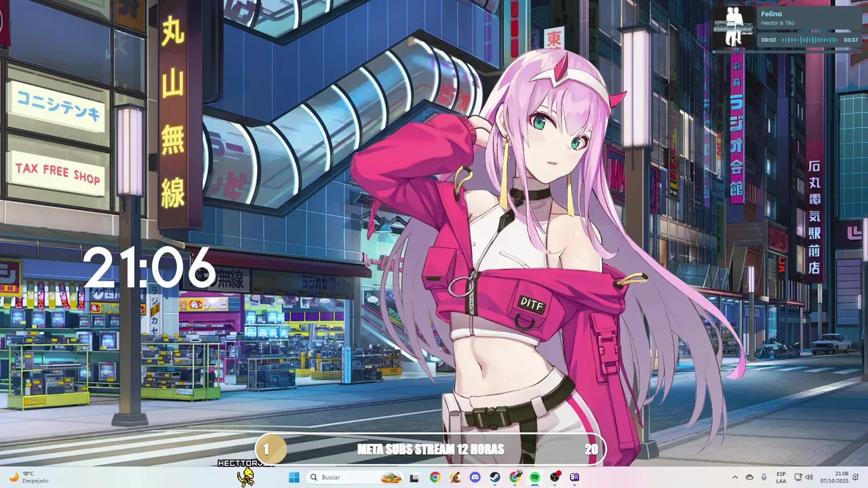
Task: Click the META SUBS STREAM 12 HORAS bar
Action: pyautogui.click(x=430, y=449)
